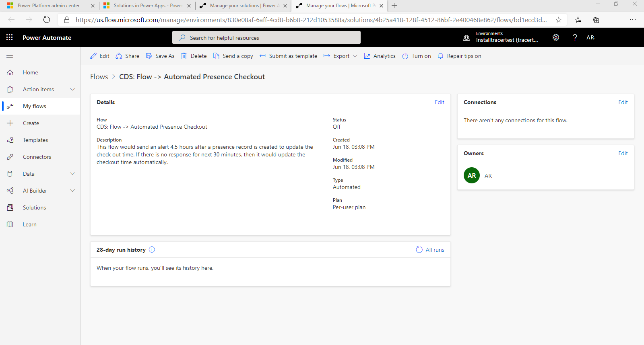Toggle the left navigation hamburger menu
The width and height of the screenshot is (644, 345).
point(10,55)
